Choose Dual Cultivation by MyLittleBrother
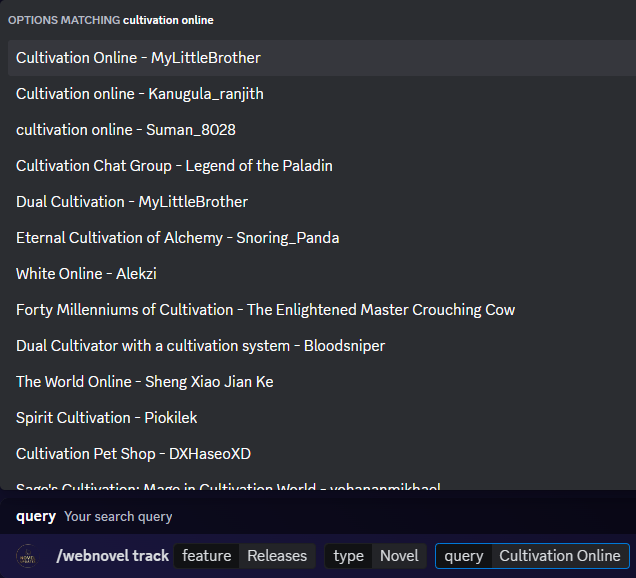 (x=131, y=202)
